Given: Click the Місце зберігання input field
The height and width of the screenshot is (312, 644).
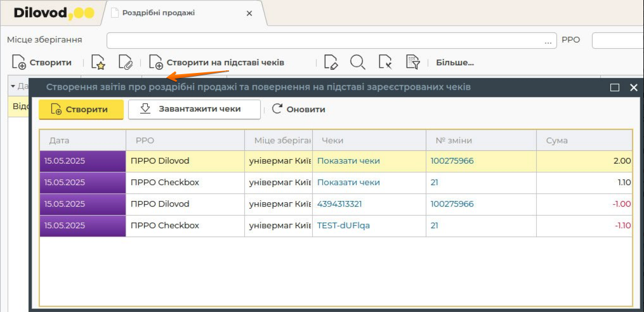Looking at the screenshot, I should (331, 40).
